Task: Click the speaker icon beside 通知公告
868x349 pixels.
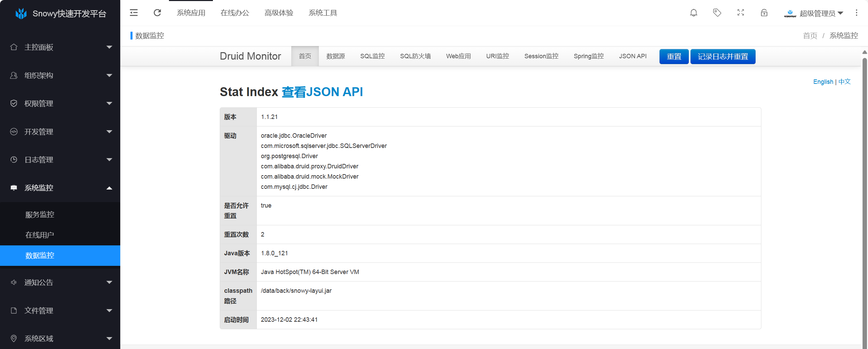Action: pyautogui.click(x=14, y=282)
